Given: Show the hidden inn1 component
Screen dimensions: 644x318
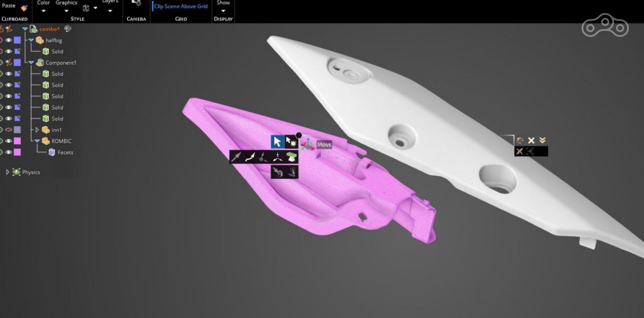Looking at the screenshot, I should 8,130.
